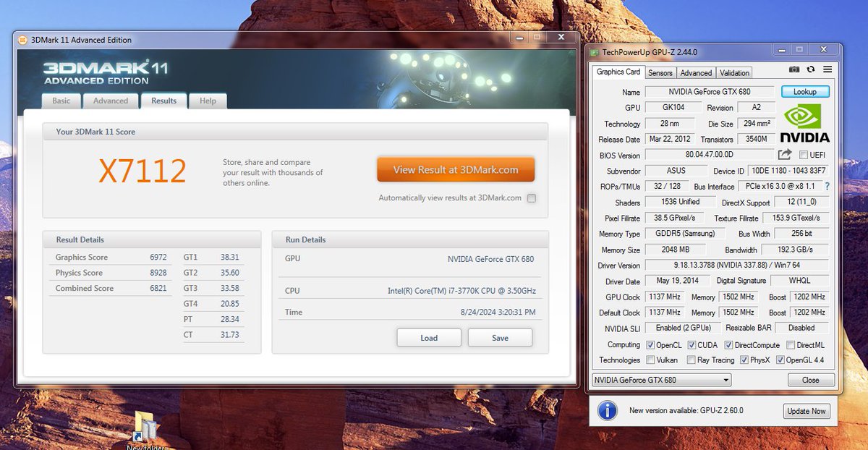868x450 pixels.
Task: Click the 3DMark 11 Advanced Edition logo
Action: point(106,72)
